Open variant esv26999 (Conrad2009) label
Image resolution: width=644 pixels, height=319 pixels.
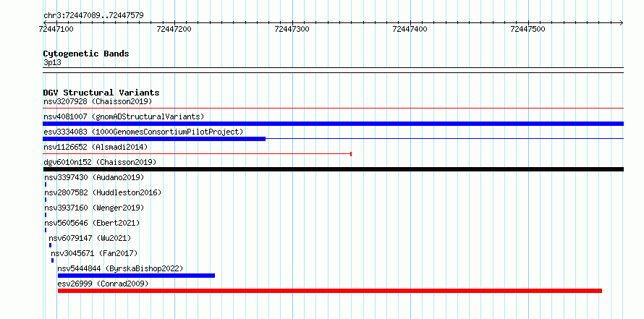pos(103,284)
